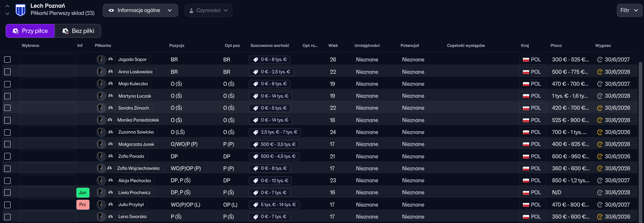Viewport: 644px width, 223px height.
Task: Click the Lech Poznań club crest icon
Action: coord(21,10)
